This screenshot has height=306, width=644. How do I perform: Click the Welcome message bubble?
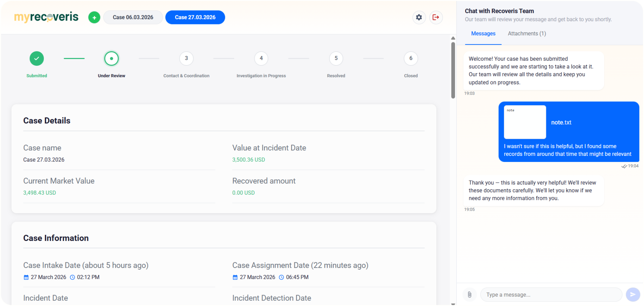click(533, 71)
